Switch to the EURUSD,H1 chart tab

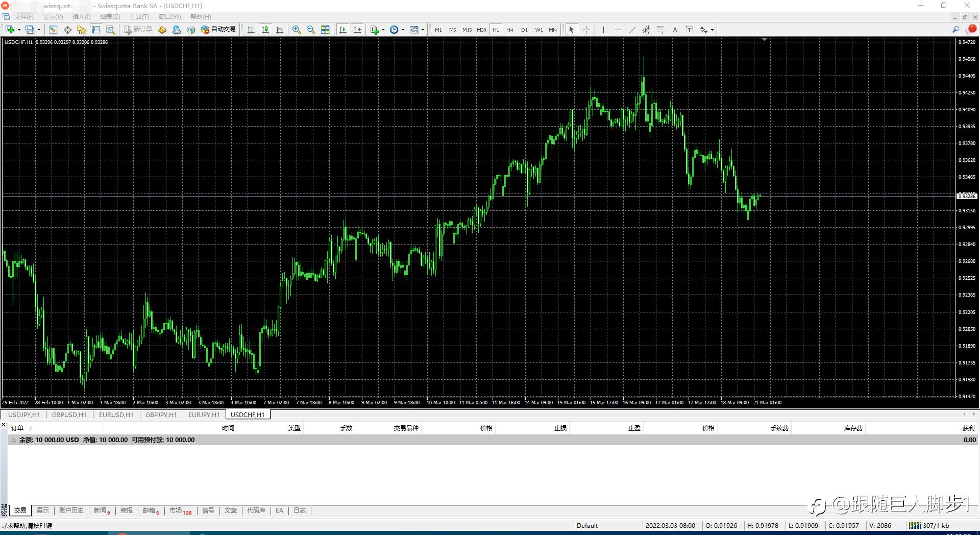116,415
